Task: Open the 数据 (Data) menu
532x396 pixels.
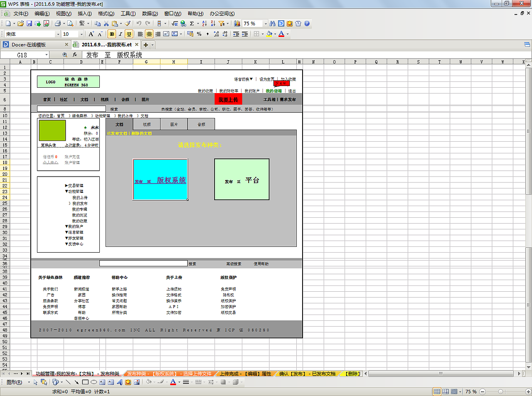Action: click(x=150, y=14)
